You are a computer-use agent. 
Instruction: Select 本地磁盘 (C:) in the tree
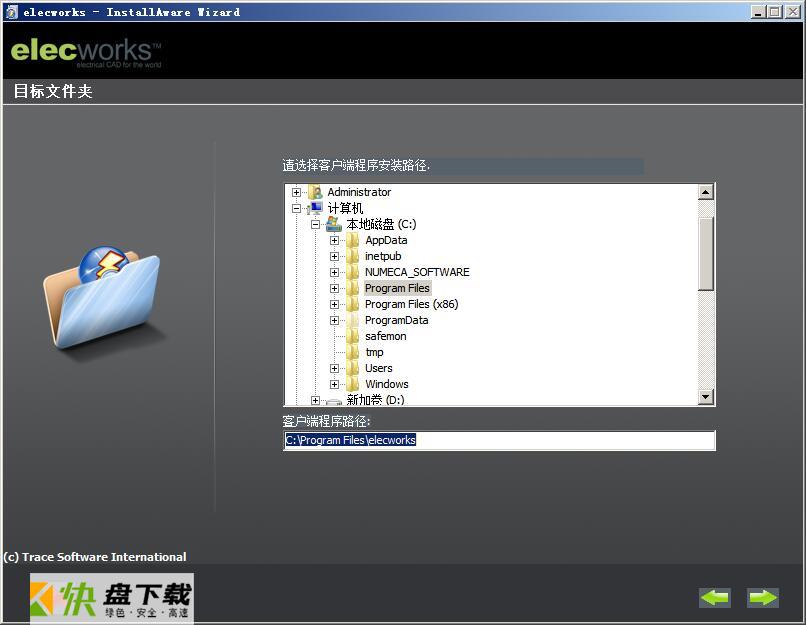[381, 224]
